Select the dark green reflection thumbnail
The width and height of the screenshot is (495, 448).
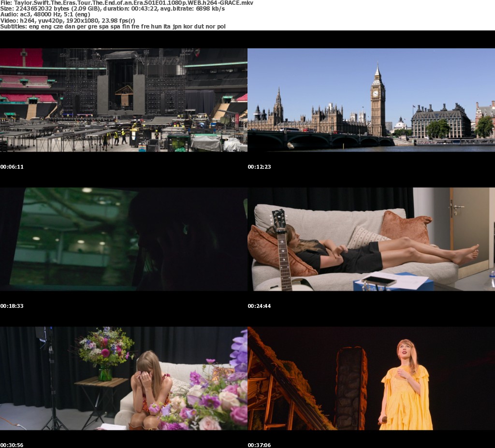pos(124,239)
